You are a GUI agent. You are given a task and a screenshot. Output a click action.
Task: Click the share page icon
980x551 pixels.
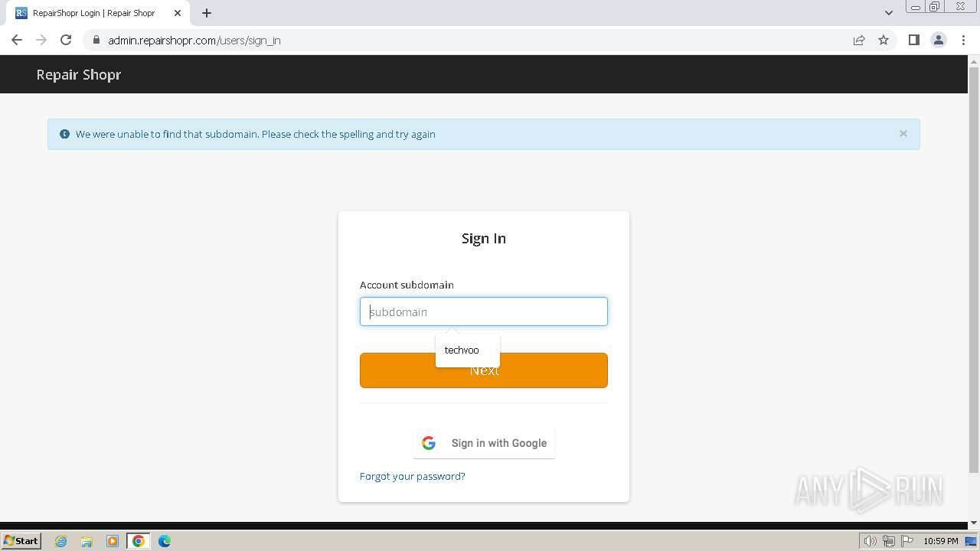pos(859,40)
